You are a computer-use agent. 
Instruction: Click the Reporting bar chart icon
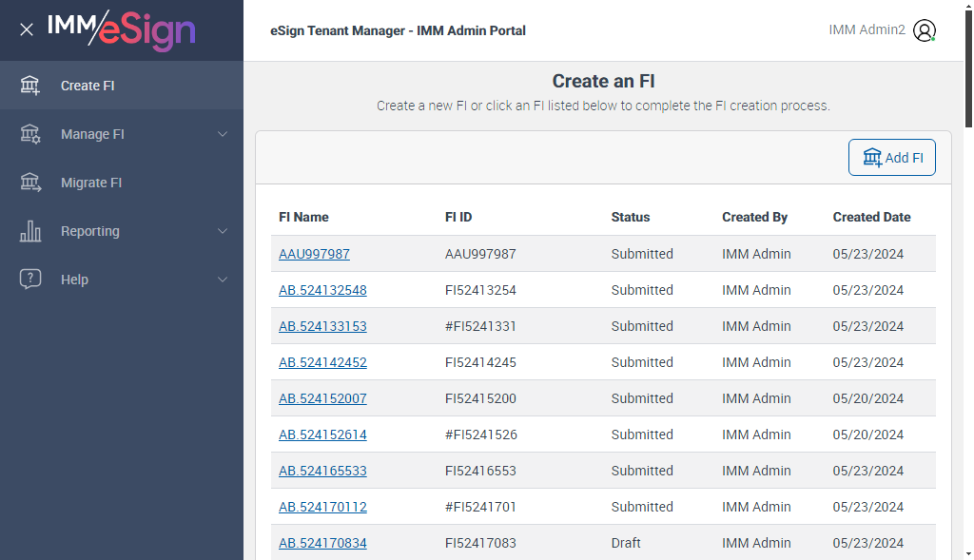coord(30,231)
